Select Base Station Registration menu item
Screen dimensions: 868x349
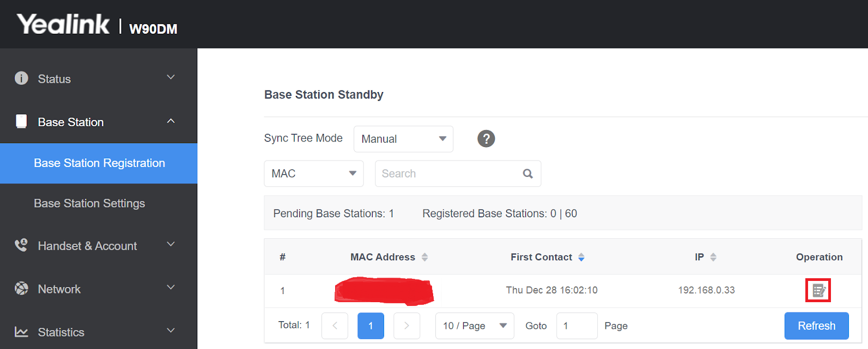tap(99, 163)
